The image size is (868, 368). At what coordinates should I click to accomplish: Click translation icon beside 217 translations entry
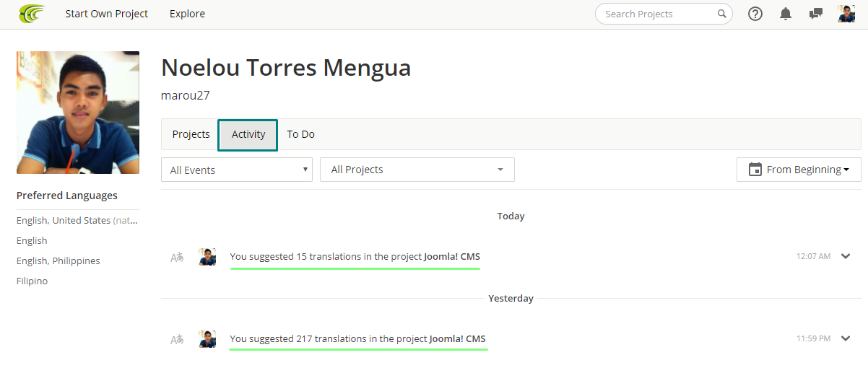coord(177,339)
